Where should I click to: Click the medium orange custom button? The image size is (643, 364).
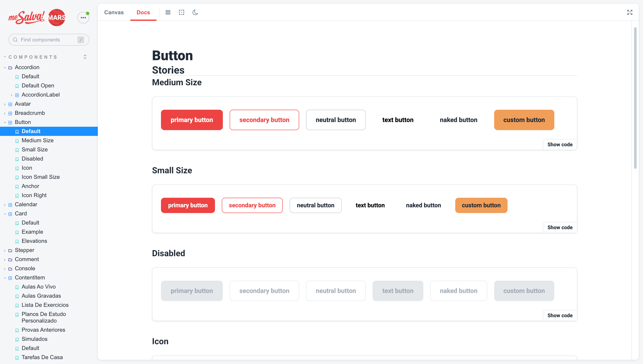coord(524,120)
